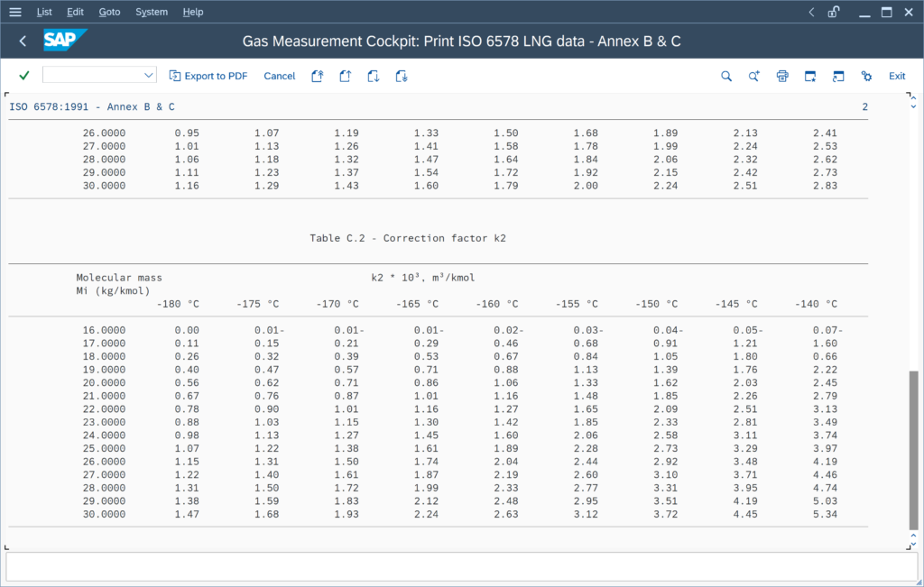
Task: Open the customize local layout gear icon
Action: pyautogui.click(x=866, y=76)
